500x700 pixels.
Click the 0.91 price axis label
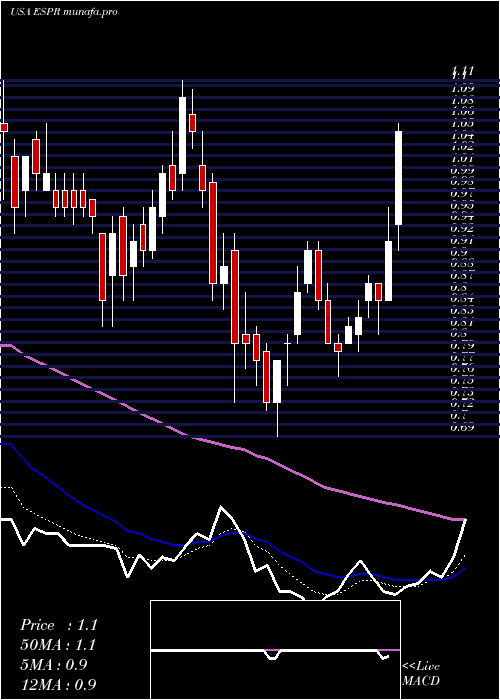tap(462, 241)
